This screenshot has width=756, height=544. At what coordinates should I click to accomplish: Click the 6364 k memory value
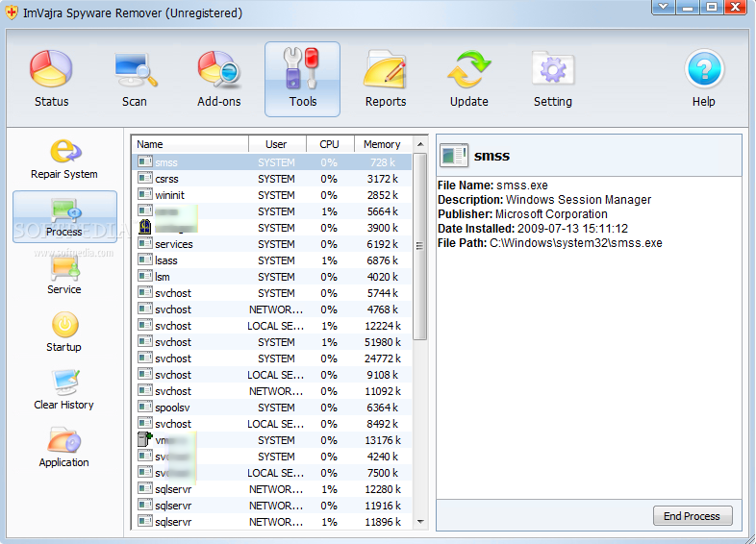pyautogui.click(x=383, y=408)
